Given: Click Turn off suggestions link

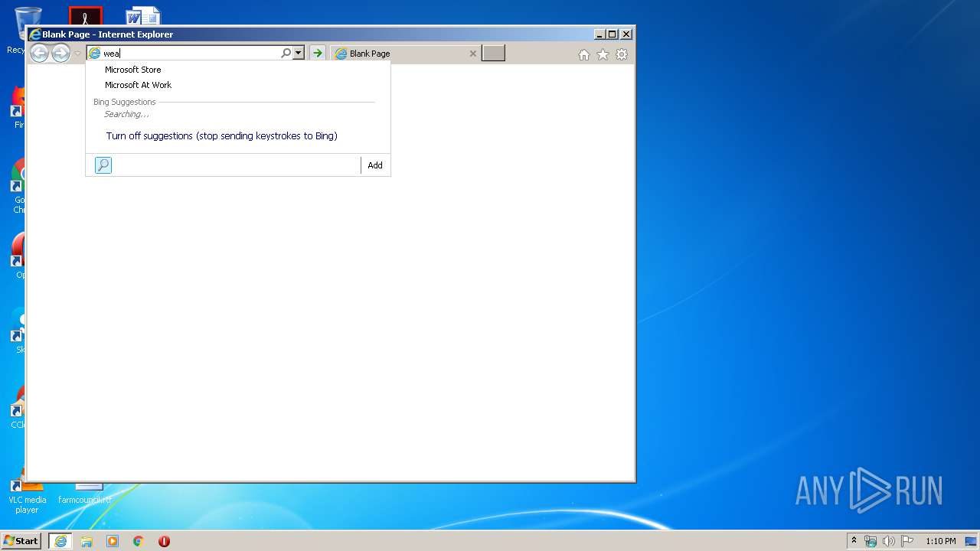Looking at the screenshot, I should point(222,136).
